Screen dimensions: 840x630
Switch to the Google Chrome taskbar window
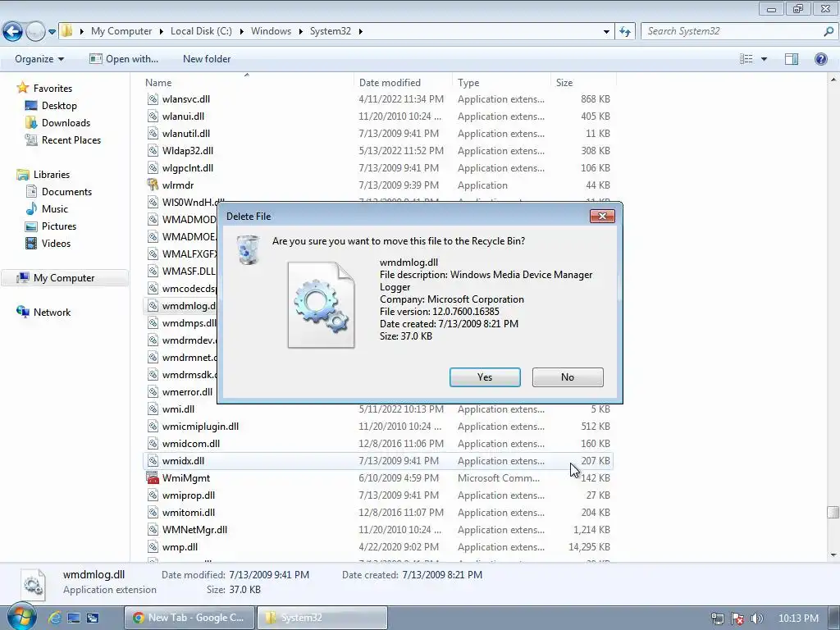(190, 618)
